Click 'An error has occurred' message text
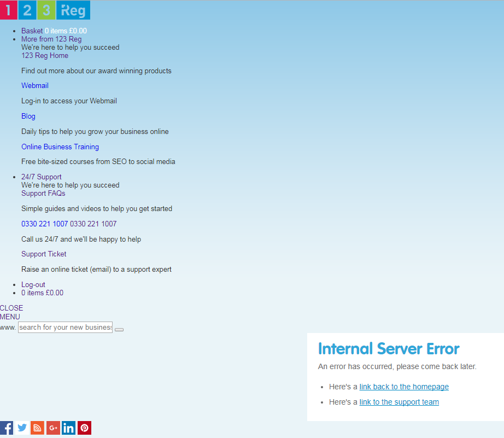This screenshot has width=504, height=438. [397, 366]
